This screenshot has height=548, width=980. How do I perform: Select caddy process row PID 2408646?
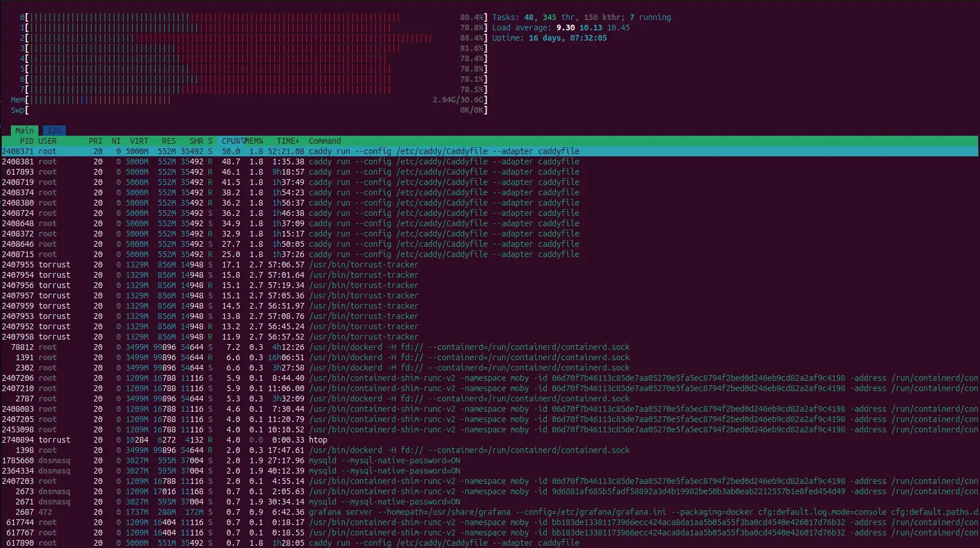(x=490, y=244)
